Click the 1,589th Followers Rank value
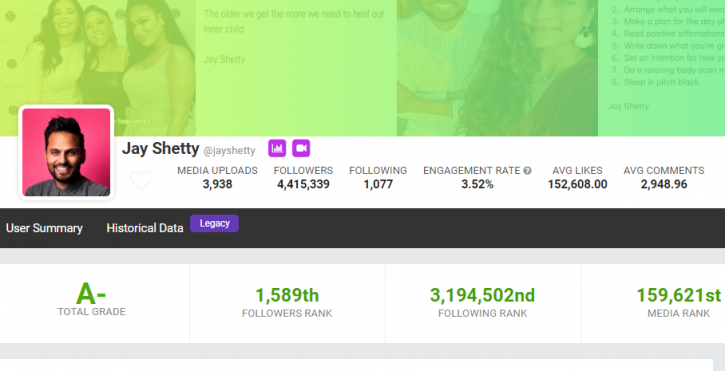The height and width of the screenshot is (371, 725). (287, 295)
